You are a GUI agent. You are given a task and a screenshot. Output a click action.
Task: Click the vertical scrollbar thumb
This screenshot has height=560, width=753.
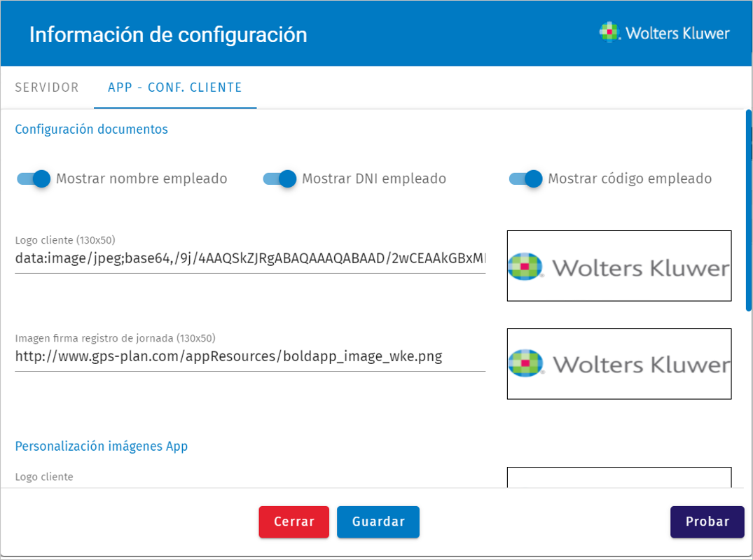[x=748, y=210]
